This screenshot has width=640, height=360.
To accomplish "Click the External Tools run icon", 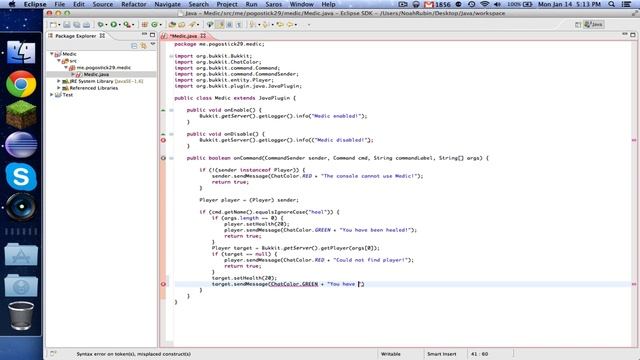I will (x=127, y=25).
